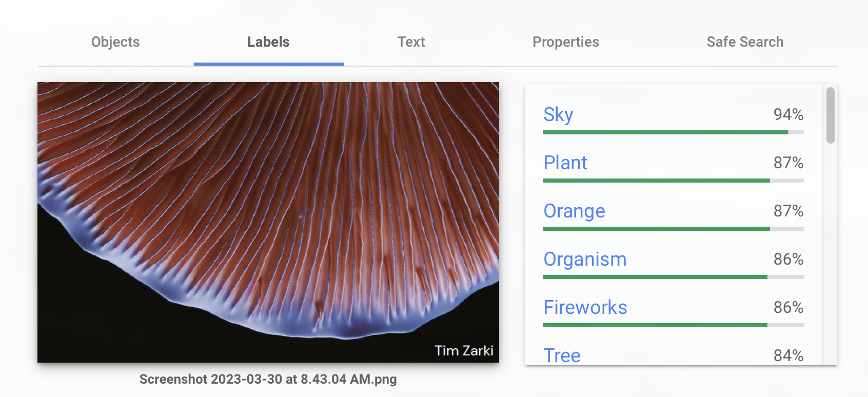The image size is (868, 397).
Task: Click the Orange confidence bar
Action: coord(673,229)
